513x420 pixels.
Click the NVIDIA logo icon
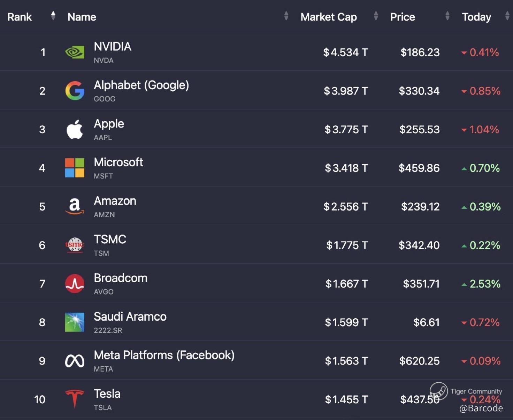tap(75, 52)
